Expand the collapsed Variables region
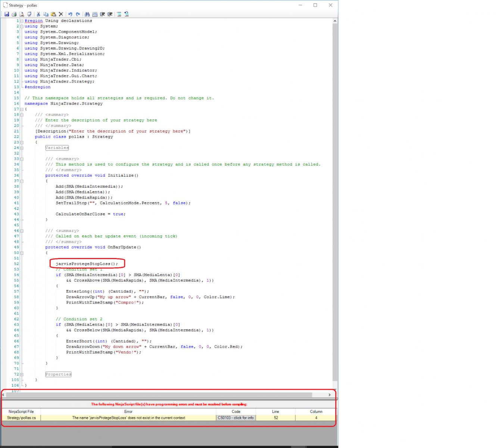 [x=22, y=148]
